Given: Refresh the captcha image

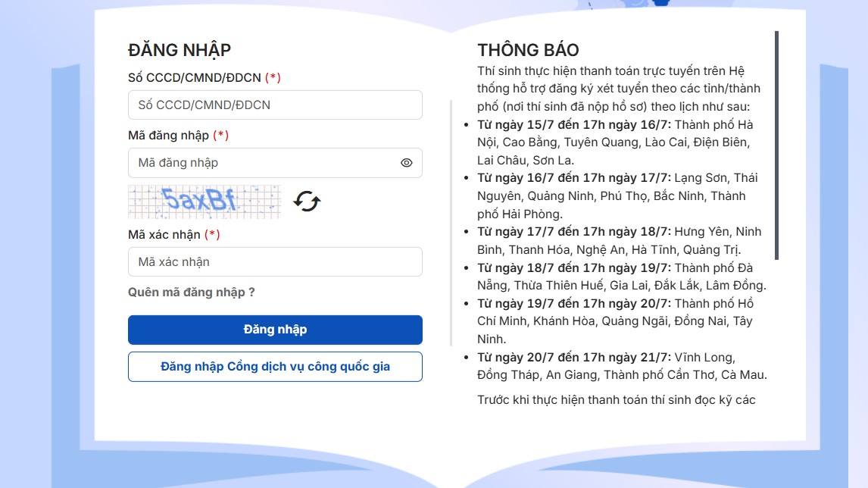Looking at the screenshot, I should [x=307, y=202].
